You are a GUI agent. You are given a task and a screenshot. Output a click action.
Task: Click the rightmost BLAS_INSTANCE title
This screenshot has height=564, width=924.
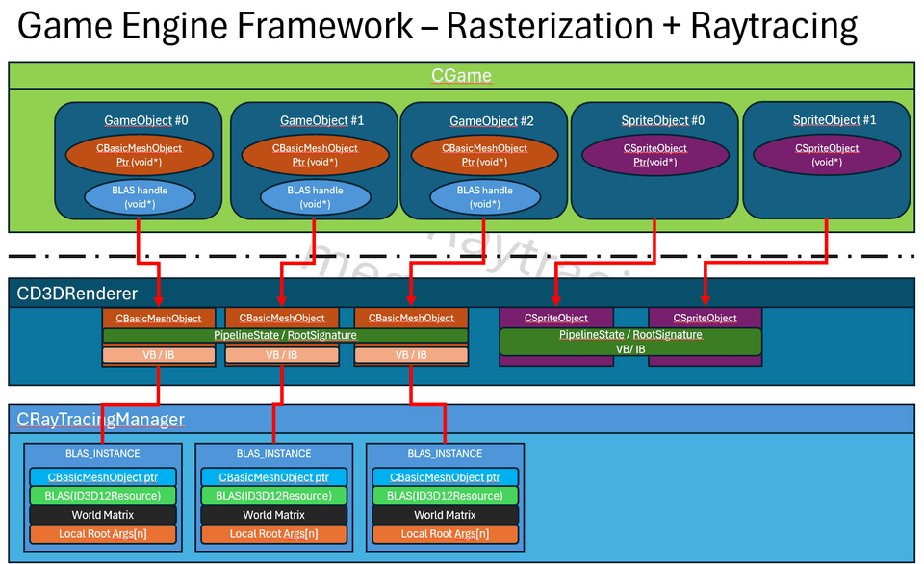click(445, 453)
